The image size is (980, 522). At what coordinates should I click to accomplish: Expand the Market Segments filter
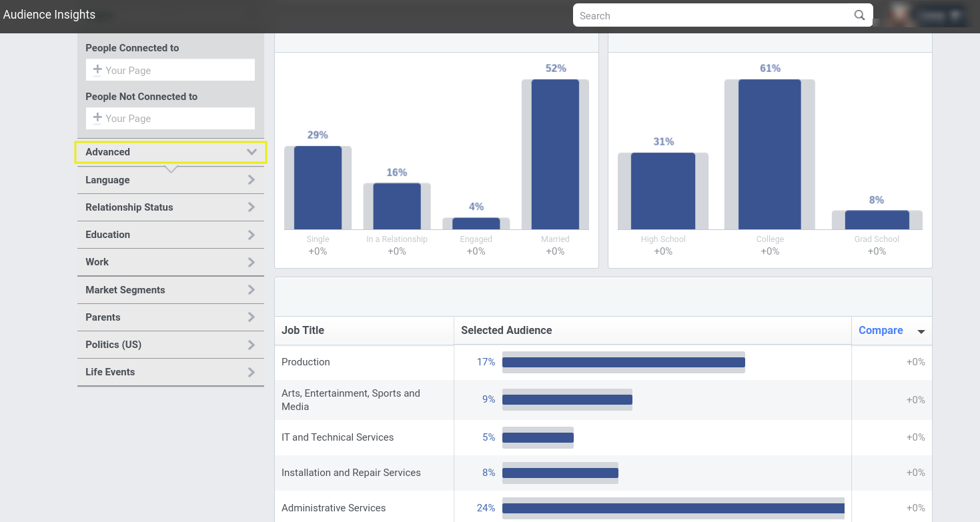coord(171,290)
